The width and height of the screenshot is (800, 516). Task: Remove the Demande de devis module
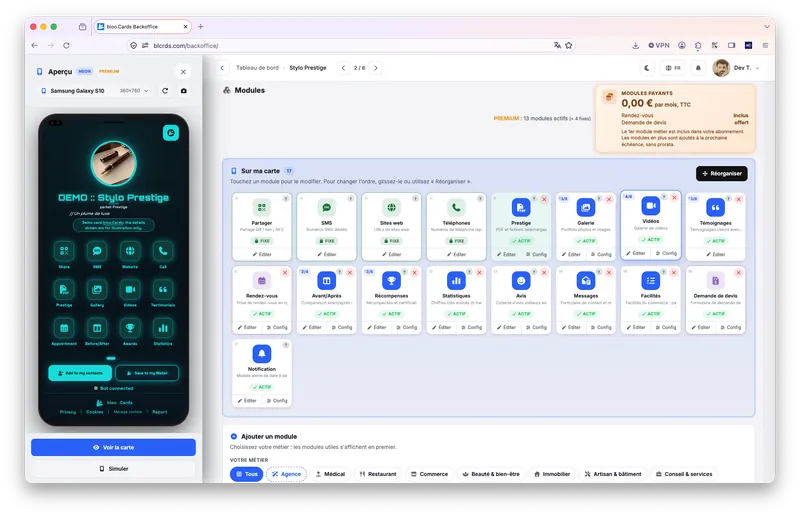point(738,273)
